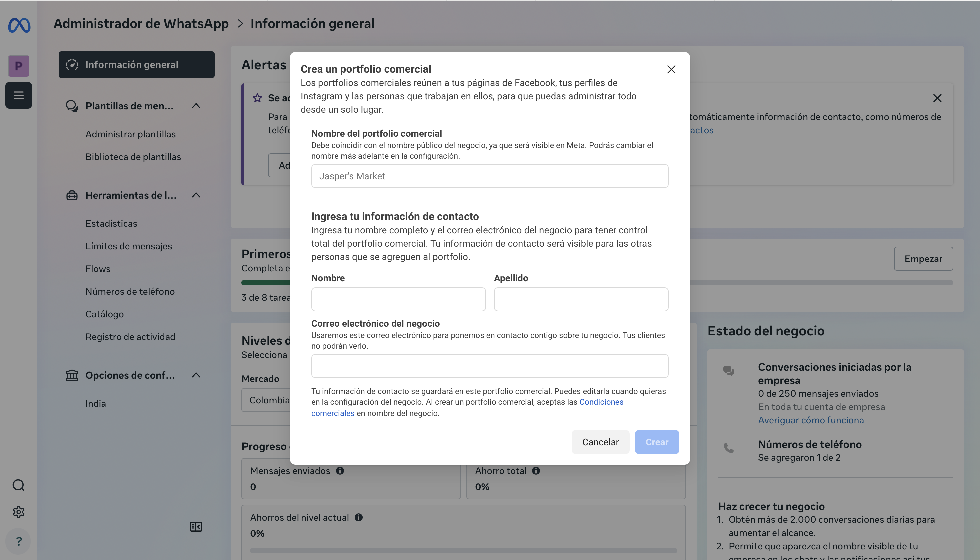The image size is (980, 560).
Task: Focus the Nombre del portfolio comercial field
Action: tap(490, 176)
